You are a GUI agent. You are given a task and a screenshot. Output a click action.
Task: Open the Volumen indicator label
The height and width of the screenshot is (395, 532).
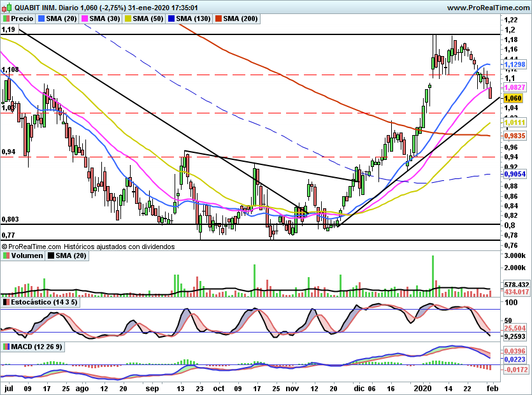[x=27, y=255]
